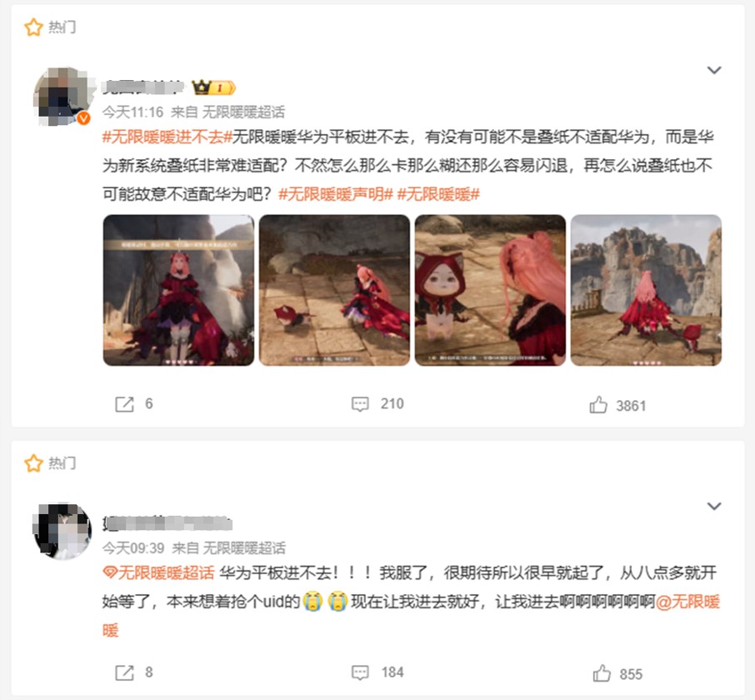Click the hot star icon on second post
Viewport: 755px width, 700px height.
[33, 463]
